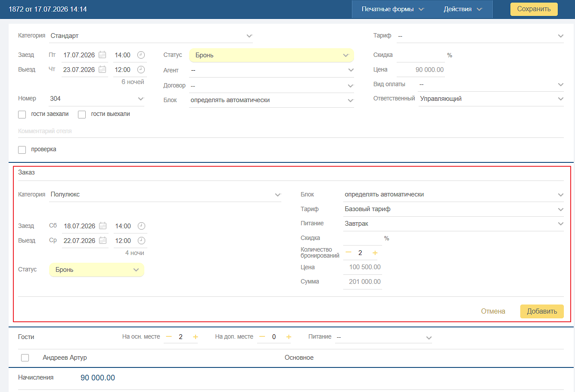Open calendar for order check-in 18.07.2026
Viewport: 575px width, 392px height.
click(x=103, y=226)
